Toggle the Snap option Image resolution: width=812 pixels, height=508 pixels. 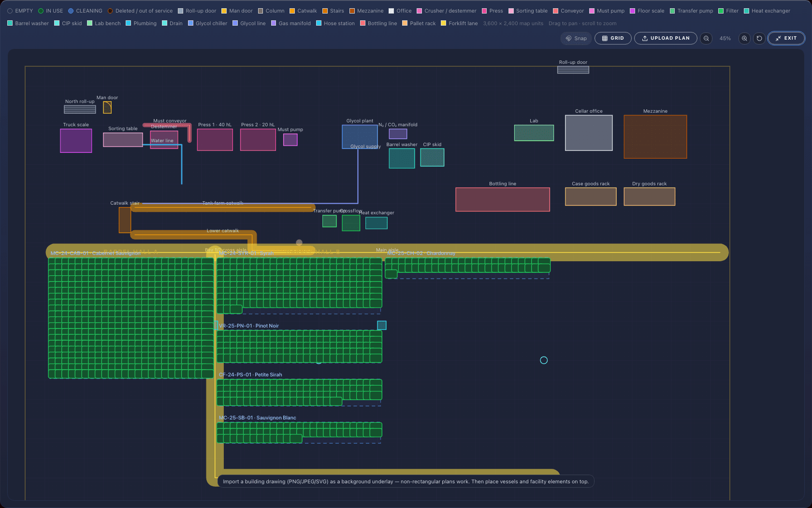(576, 38)
